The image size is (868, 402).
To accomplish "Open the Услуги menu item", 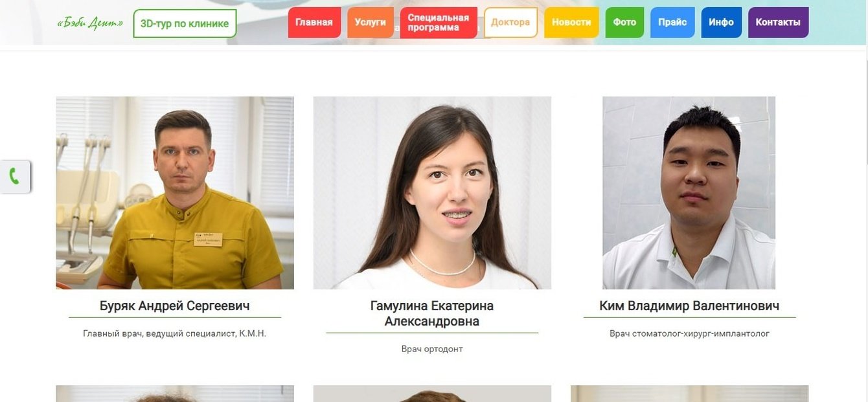I will (371, 23).
